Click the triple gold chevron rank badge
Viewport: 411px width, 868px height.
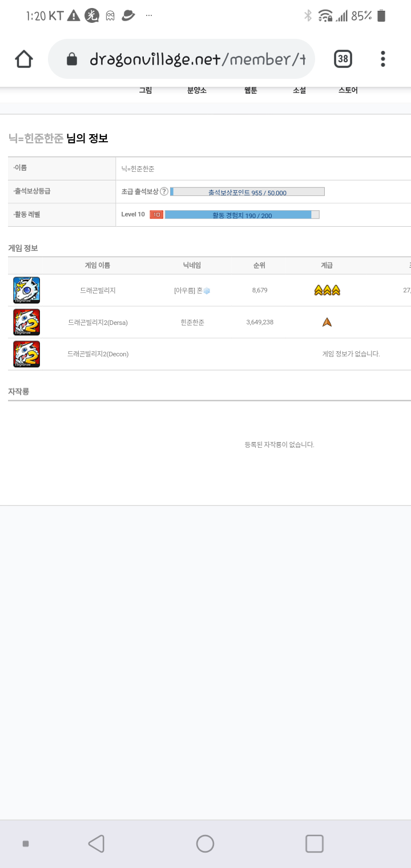pos(327,290)
